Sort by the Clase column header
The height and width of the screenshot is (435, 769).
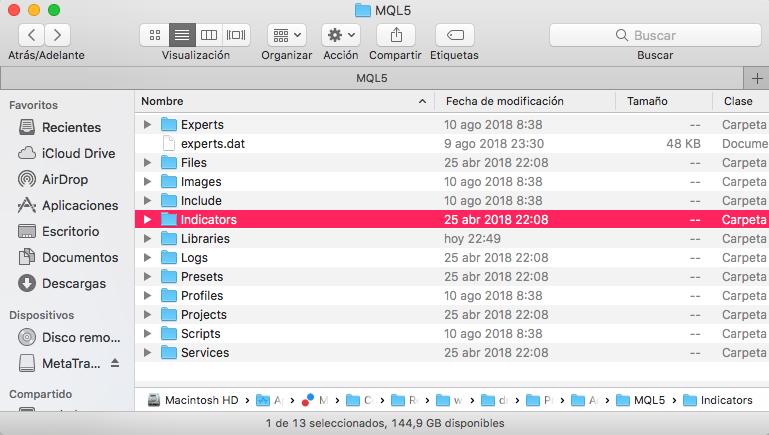741,102
